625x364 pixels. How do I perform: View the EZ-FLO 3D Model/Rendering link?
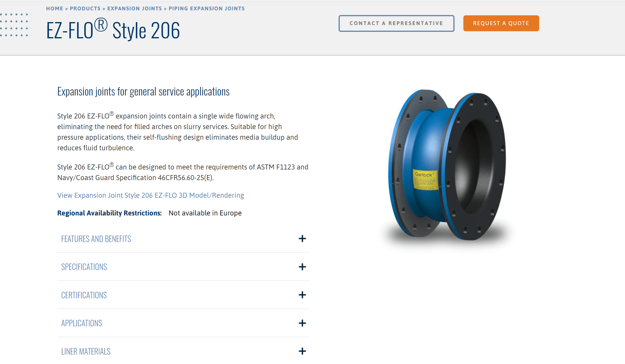[151, 195]
